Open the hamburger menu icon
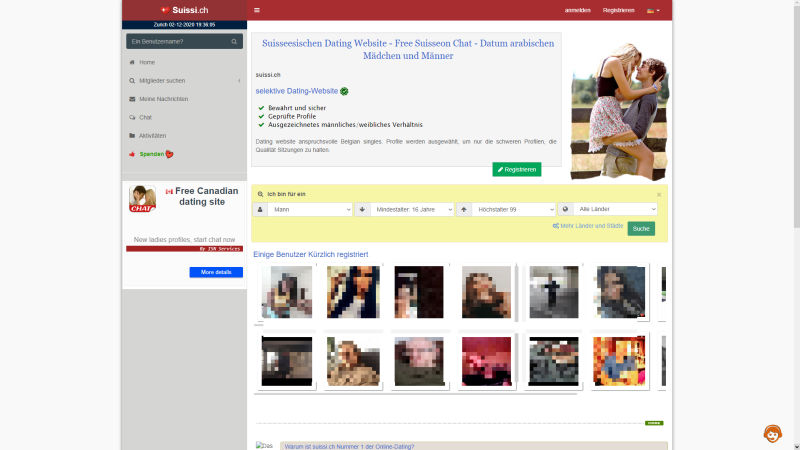800x450 pixels. coord(257,10)
